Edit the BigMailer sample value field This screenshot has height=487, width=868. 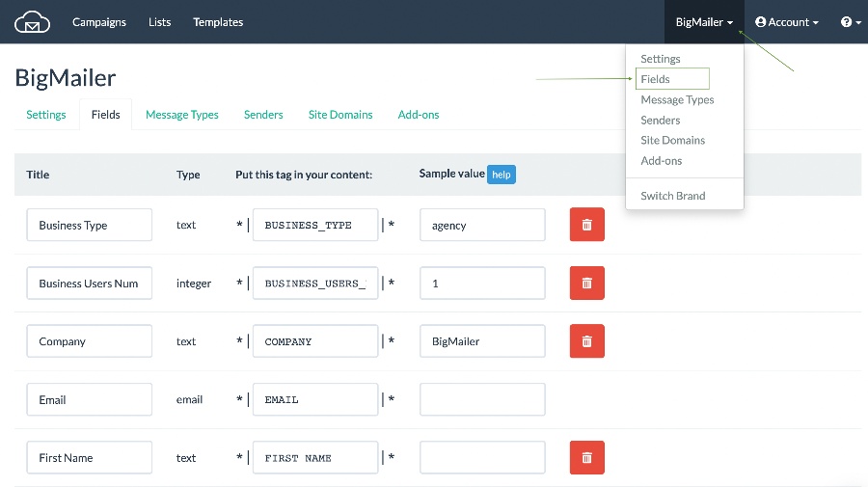[x=483, y=341]
